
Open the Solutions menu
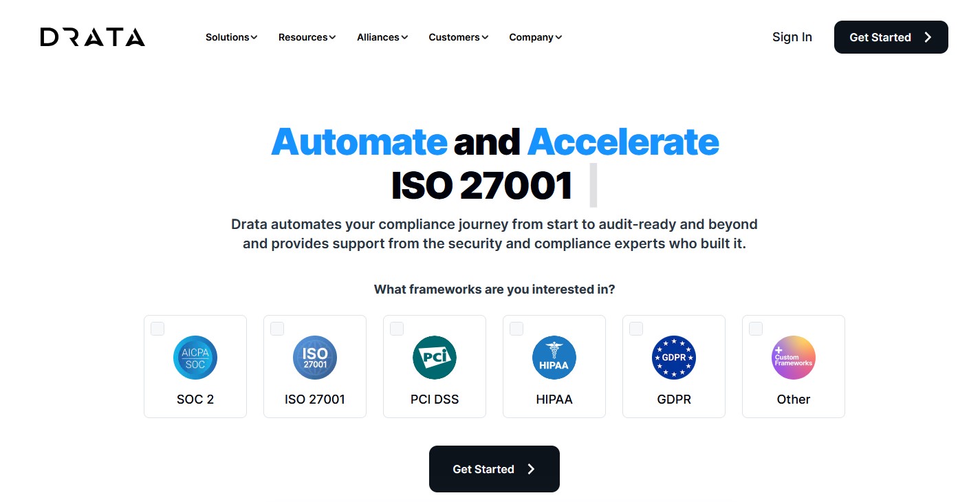pos(232,37)
